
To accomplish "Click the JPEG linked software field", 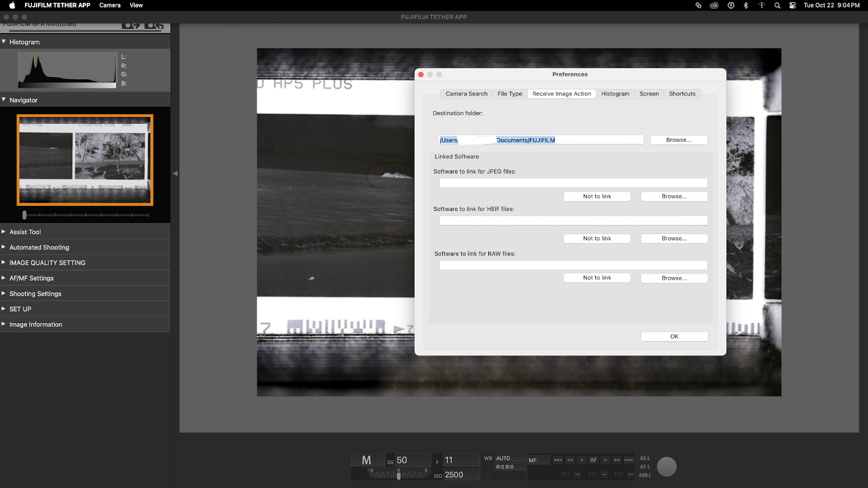I will (573, 183).
